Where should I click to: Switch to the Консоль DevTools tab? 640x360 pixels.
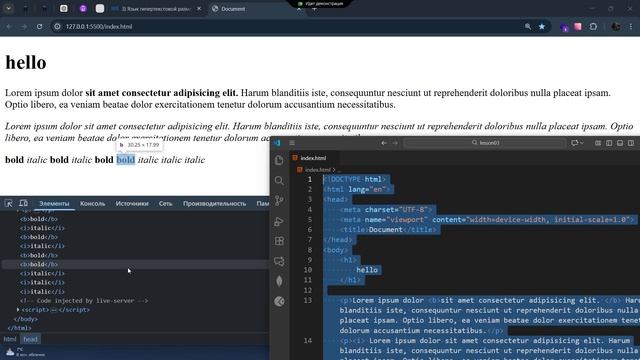point(93,203)
